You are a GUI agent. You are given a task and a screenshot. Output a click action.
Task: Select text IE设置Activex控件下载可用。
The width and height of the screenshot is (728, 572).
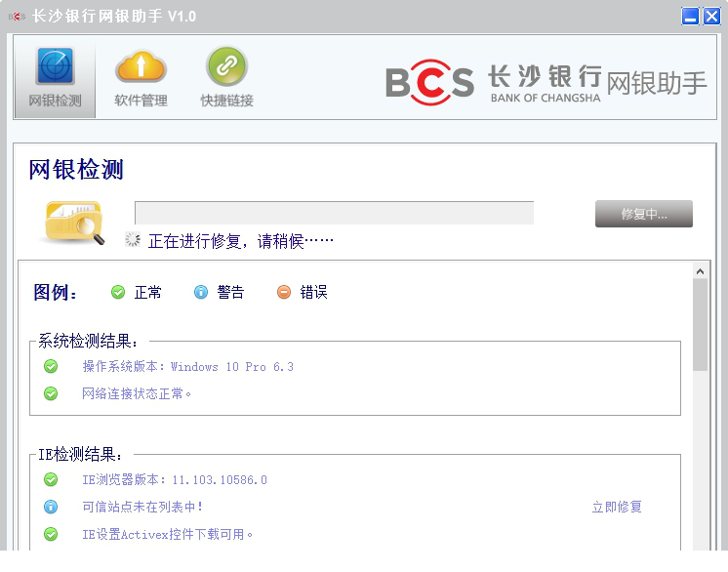pyautogui.click(x=167, y=534)
